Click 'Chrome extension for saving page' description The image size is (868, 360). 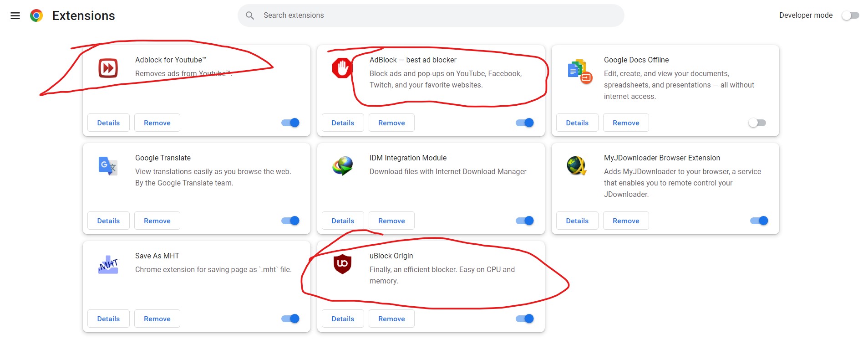point(213,269)
